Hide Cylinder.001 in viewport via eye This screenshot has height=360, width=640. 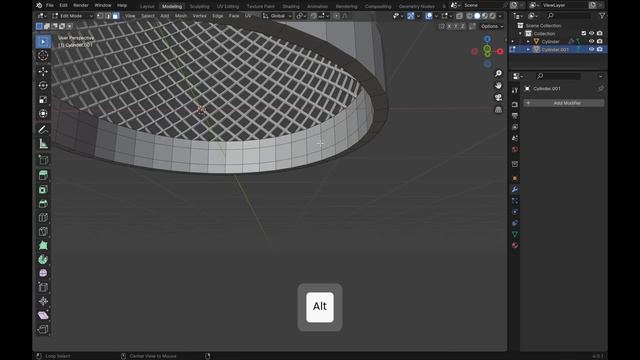[x=591, y=49]
